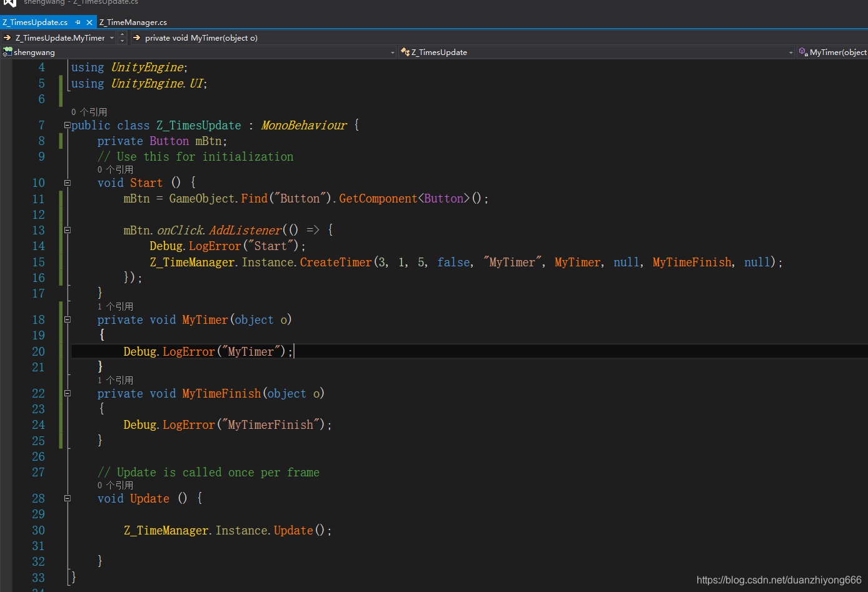
Task: Click 'mBtn' field declaration on line 8
Action: (x=208, y=141)
